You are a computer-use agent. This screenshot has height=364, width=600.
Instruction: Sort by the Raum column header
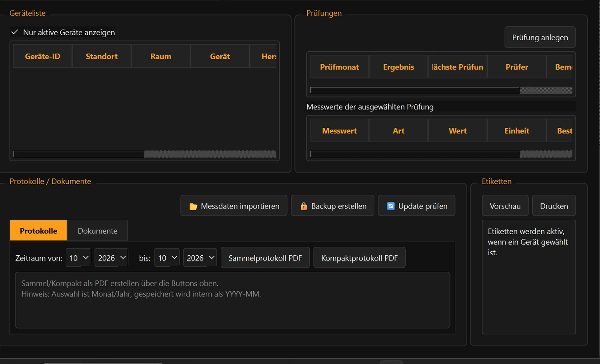pyautogui.click(x=161, y=56)
